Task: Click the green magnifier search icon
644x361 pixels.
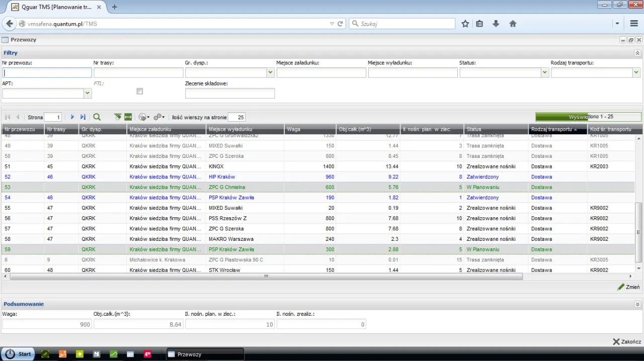Action: coord(97,117)
